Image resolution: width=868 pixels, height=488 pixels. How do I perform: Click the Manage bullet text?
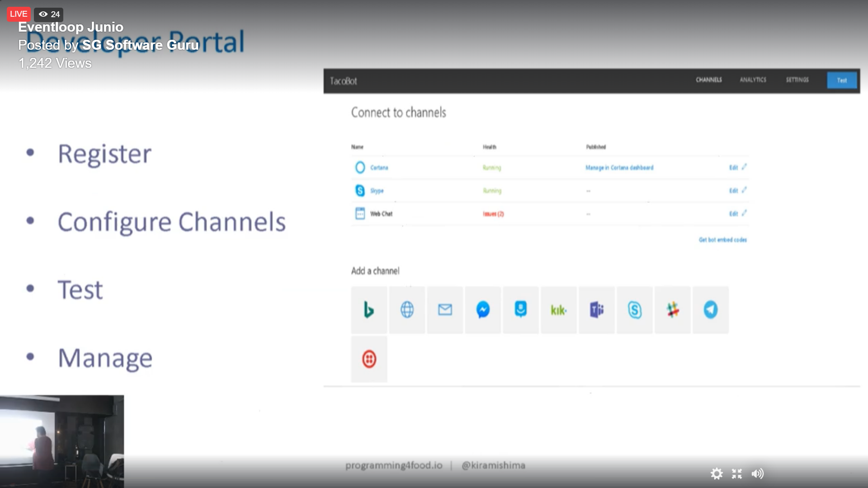click(x=105, y=358)
